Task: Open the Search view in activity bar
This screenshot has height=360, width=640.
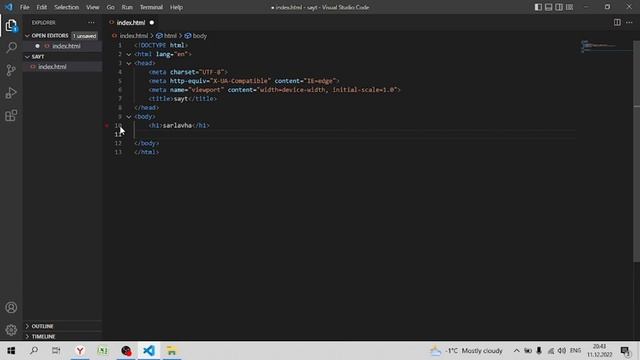Action: pos(11,47)
